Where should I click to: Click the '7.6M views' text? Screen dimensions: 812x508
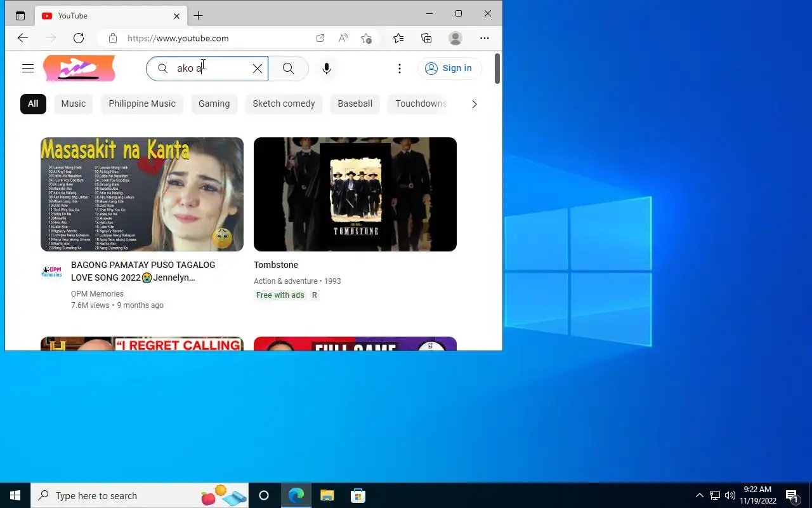point(90,305)
